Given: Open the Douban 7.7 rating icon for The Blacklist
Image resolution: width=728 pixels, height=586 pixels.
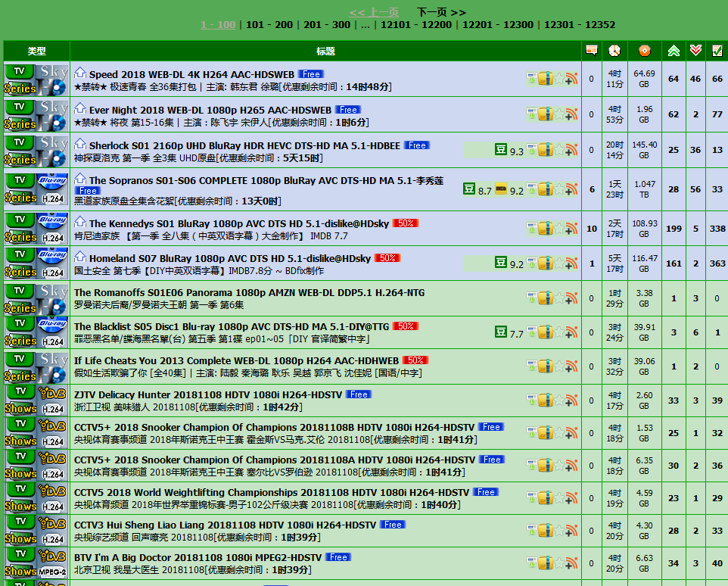Looking at the screenshot, I should (500, 332).
